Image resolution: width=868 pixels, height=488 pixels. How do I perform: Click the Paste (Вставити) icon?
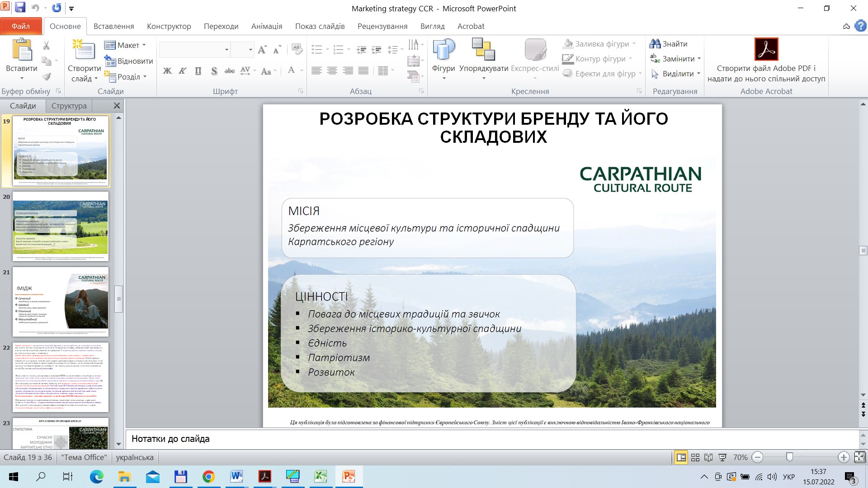click(22, 50)
